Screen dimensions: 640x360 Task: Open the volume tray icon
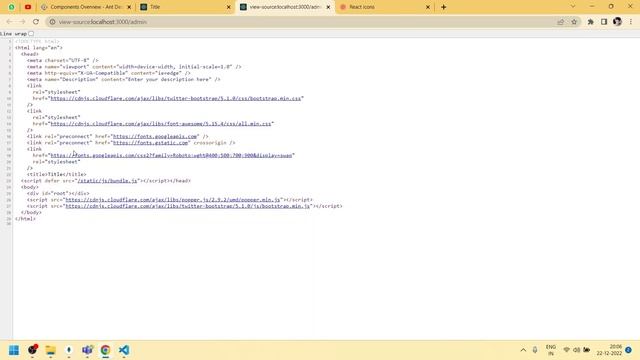coord(576,350)
